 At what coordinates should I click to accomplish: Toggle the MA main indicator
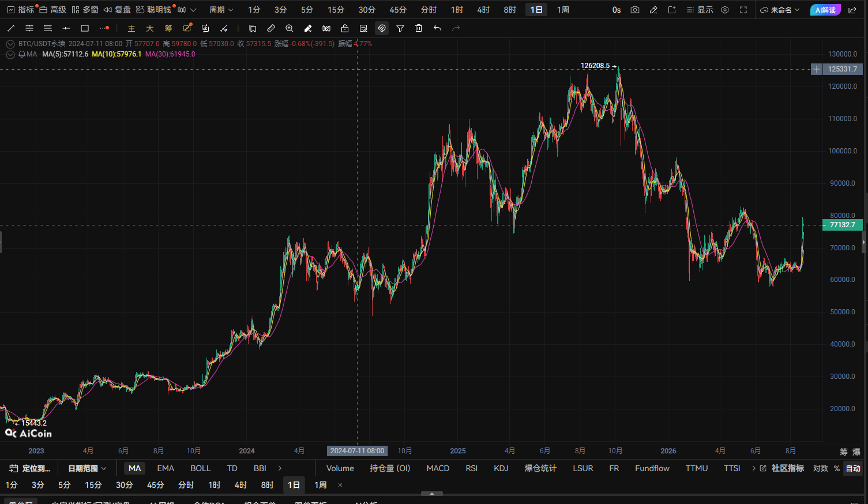click(134, 468)
